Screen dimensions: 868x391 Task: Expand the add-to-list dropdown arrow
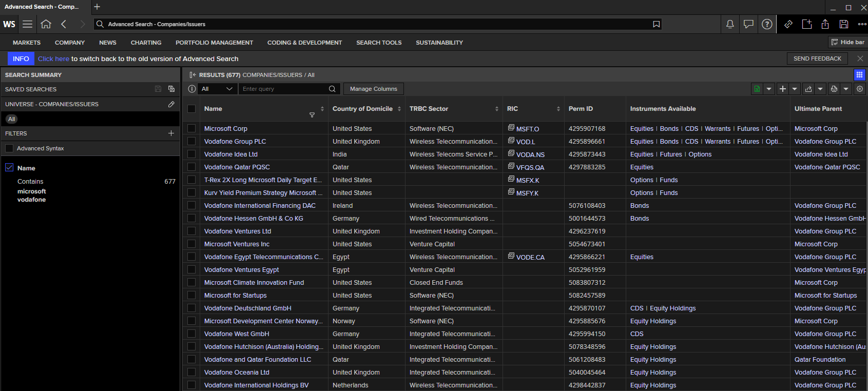pos(795,89)
